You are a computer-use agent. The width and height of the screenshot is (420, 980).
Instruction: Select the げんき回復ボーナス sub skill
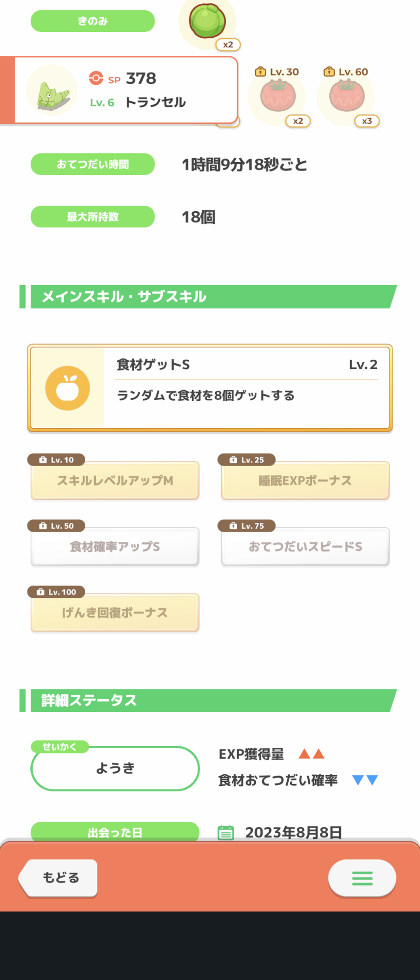tap(115, 613)
